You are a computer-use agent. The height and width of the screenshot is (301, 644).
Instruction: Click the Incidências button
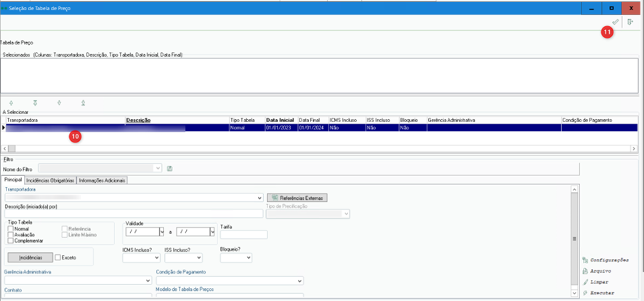(31, 257)
